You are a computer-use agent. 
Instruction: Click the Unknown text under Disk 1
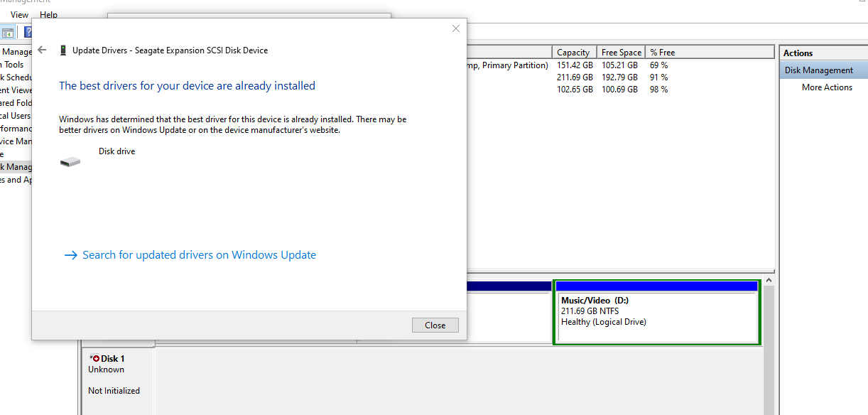coord(106,370)
